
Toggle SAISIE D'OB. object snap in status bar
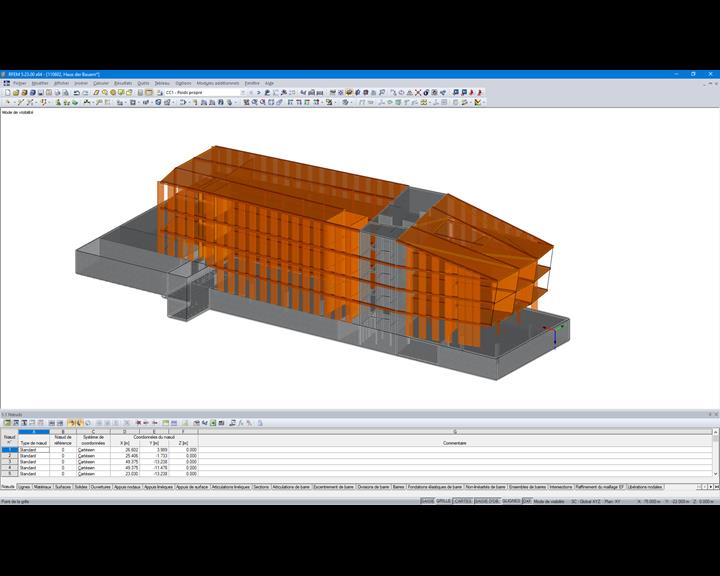(487, 501)
